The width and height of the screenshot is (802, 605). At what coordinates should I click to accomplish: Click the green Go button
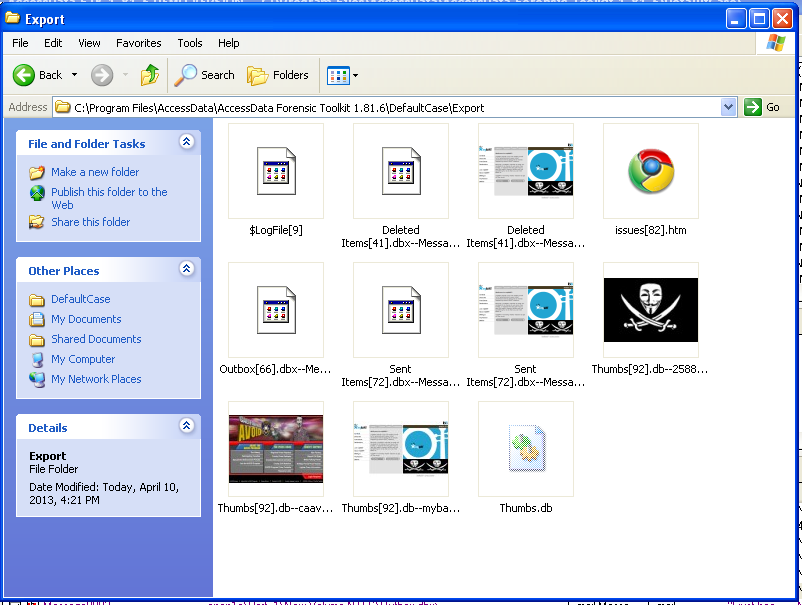(x=763, y=107)
